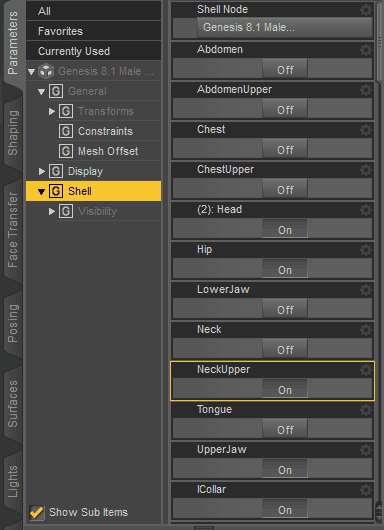Viewport: 384px width, 530px height.
Task: Switch to the Lights tab
Action: [13, 482]
